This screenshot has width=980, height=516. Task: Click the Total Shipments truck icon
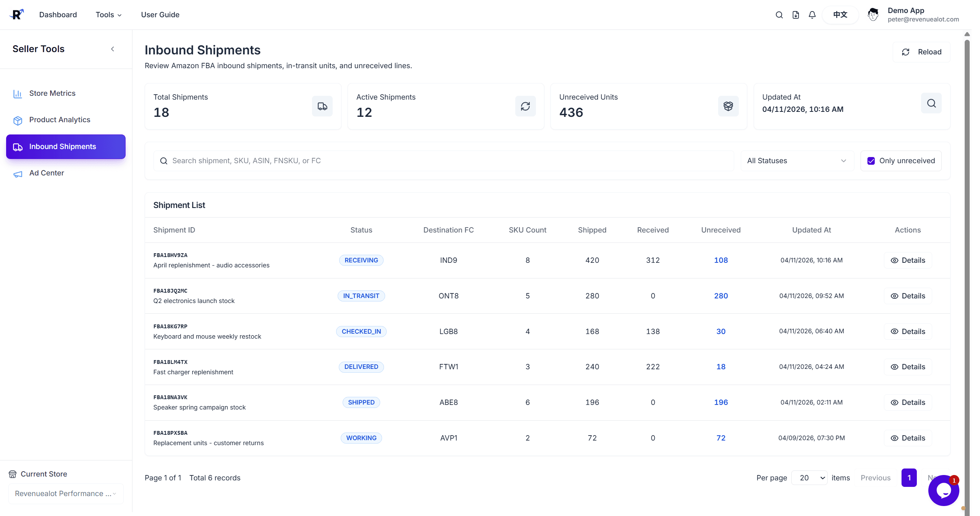point(322,106)
